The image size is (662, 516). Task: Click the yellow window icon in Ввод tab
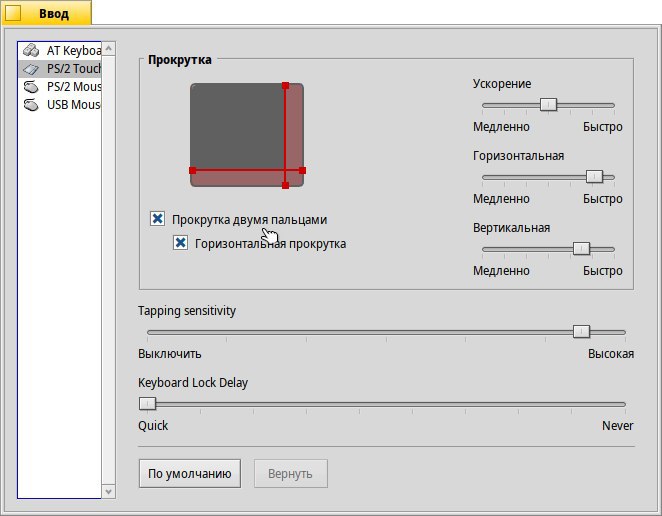13,13
